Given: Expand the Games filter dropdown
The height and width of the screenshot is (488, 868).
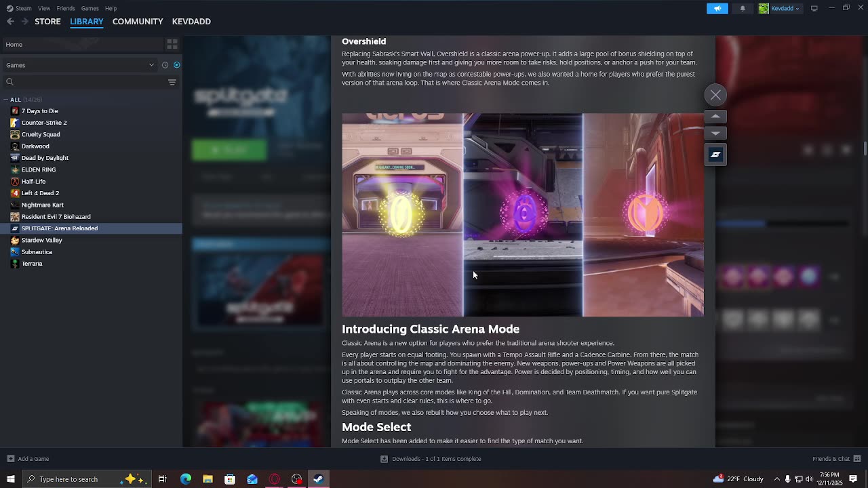Looking at the screenshot, I should click(80, 65).
